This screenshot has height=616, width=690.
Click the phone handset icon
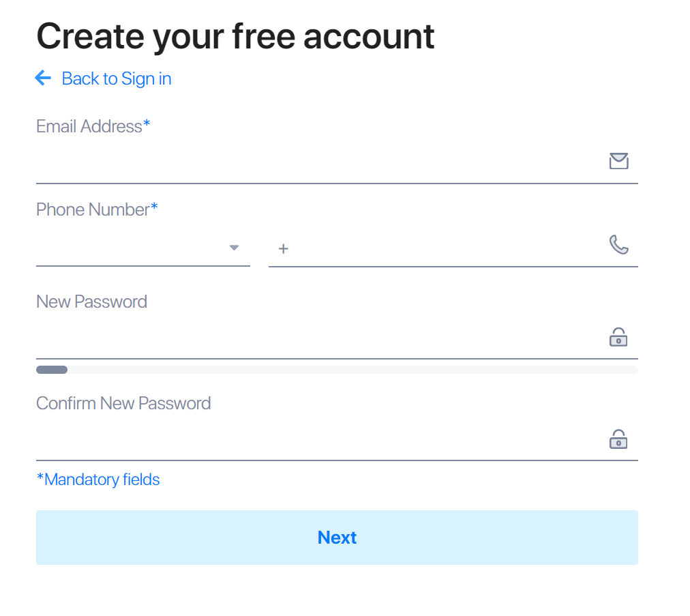tap(618, 245)
